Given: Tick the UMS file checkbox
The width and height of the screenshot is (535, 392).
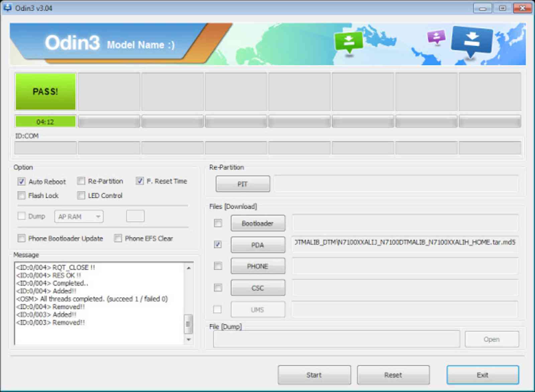Looking at the screenshot, I should 217,309.
